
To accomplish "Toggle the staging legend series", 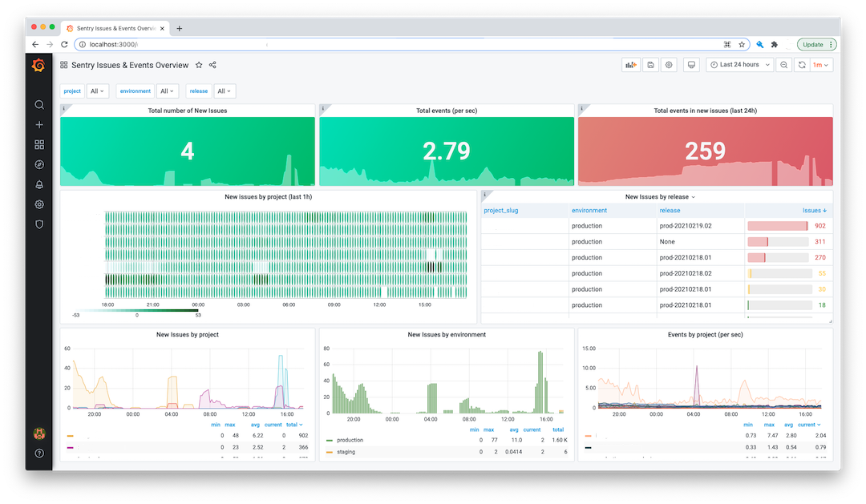I will pos(346,452).
